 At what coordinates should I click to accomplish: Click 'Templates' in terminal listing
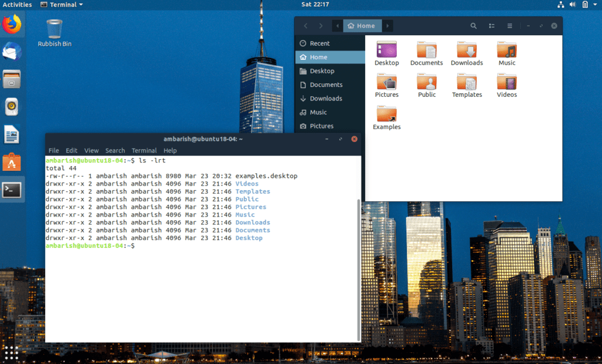click(253, 191)
